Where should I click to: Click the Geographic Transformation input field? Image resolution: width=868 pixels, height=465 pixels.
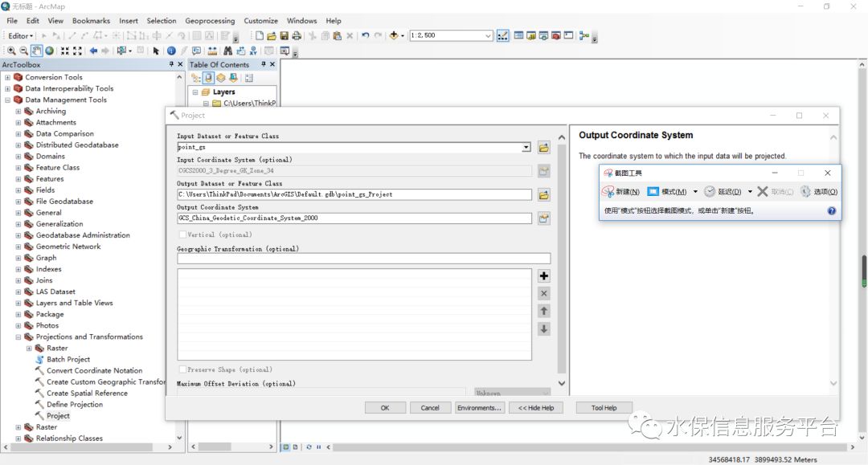[x=364, y=259]
